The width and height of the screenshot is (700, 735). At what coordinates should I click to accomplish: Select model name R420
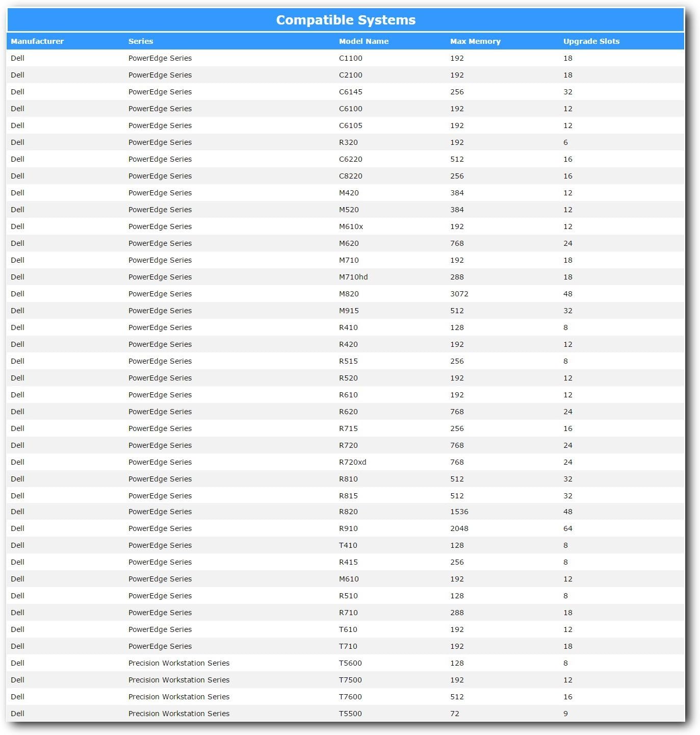click(x=348, y=344)
